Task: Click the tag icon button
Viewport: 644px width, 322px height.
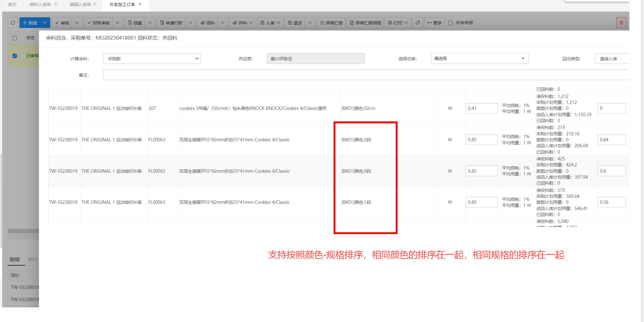Action: click(418, 23)
